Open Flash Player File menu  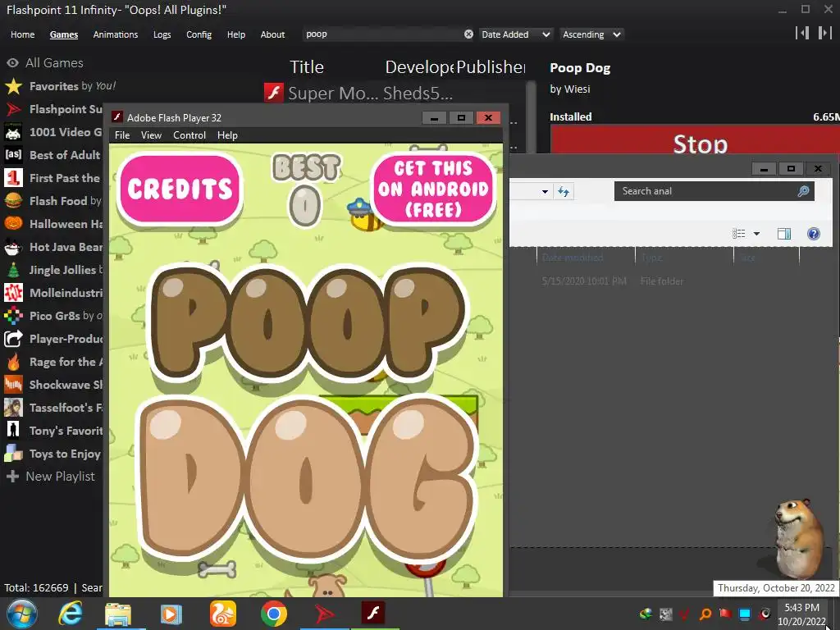point(122,135)
